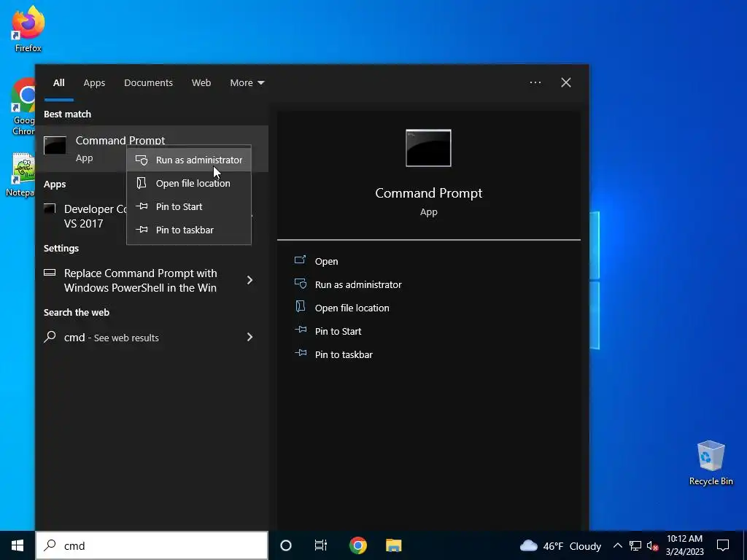
Task: Switch to the All search tab
Action: (58, 83)
